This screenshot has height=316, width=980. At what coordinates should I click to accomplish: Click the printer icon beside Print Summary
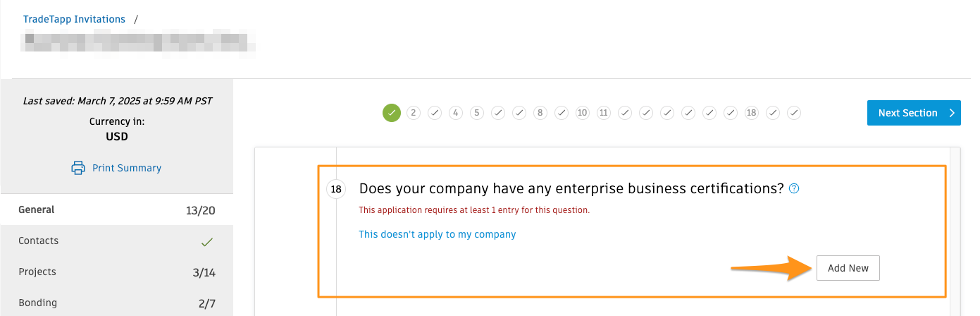pos(77,168)
